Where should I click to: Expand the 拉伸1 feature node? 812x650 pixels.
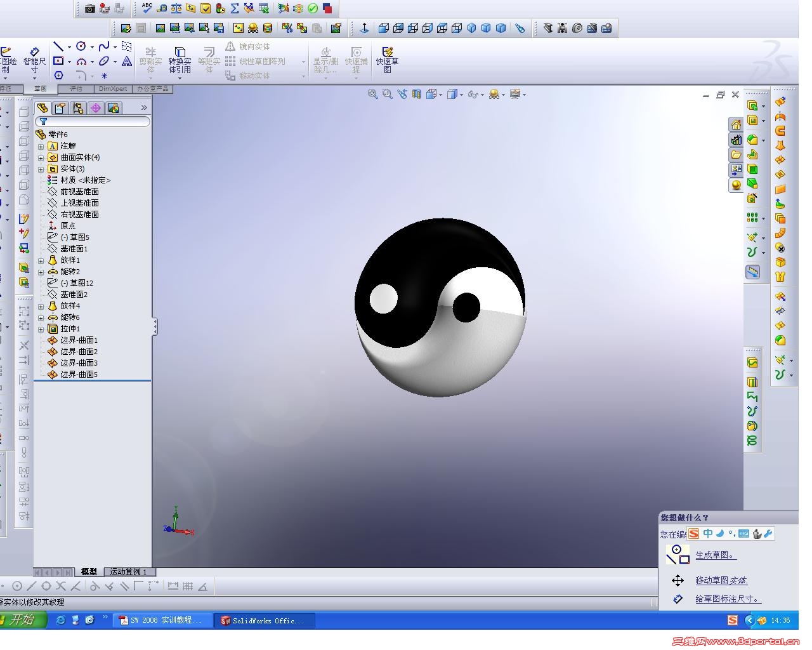pos(41,329)
